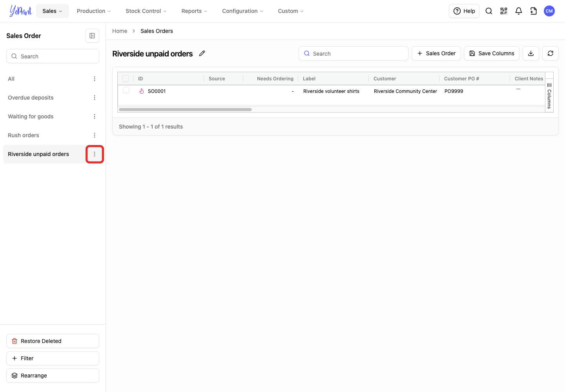
Task: Focus the sidebar Search field
Action: coord(53,56)
